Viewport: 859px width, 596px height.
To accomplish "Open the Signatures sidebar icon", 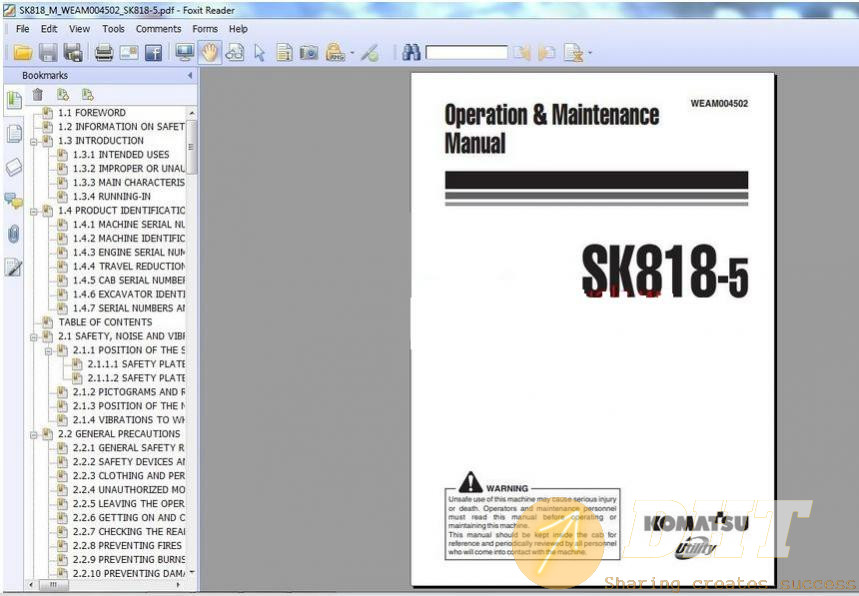I will coord(14,267).
